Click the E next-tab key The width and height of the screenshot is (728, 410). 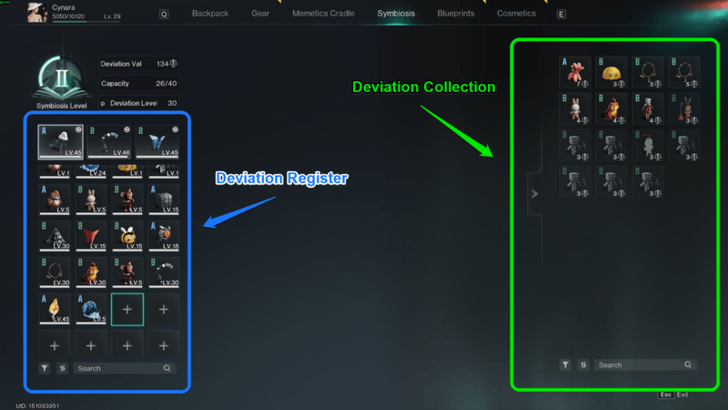561,14
